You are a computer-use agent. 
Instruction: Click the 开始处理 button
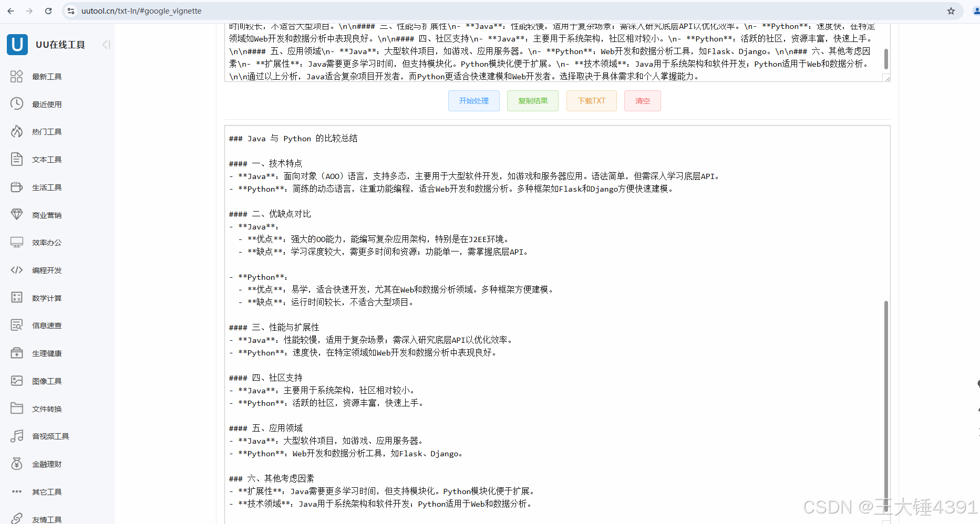(x=473, y=100)
